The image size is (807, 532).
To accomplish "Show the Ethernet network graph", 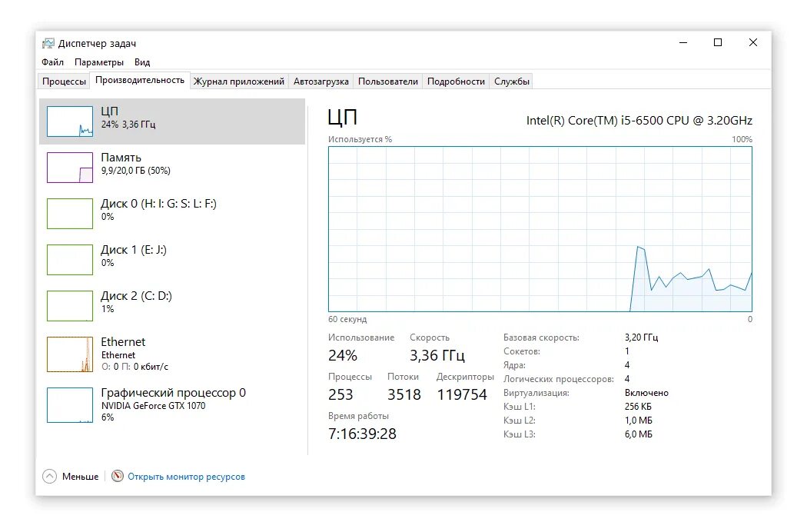I will [x=172, y=354].
